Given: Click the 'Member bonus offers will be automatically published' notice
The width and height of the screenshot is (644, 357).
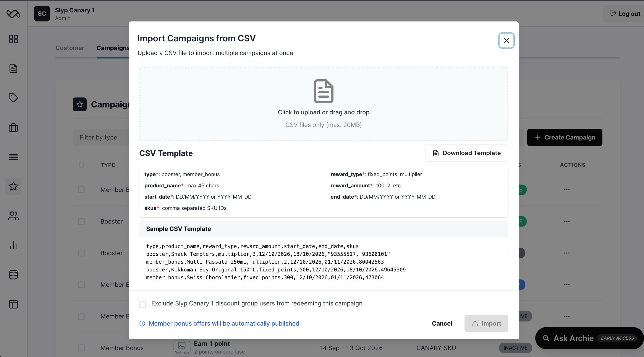Looking at the screenshot, I should point(224,323).
